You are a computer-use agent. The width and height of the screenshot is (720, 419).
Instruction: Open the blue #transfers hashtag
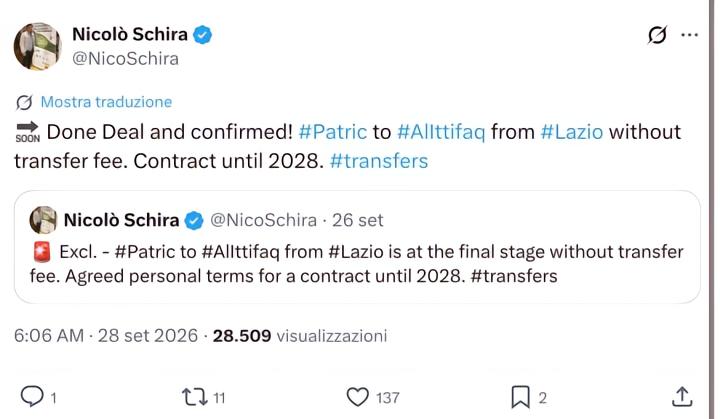coord(379,161)
